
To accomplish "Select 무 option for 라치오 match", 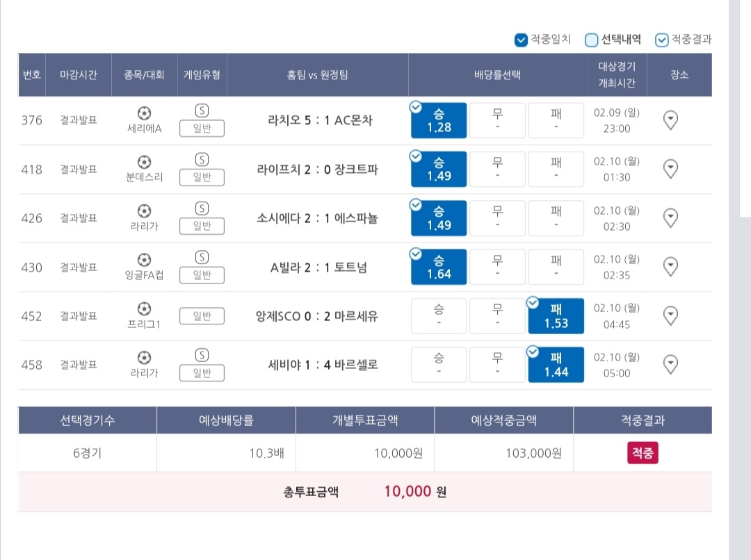I will click(498, 120).
